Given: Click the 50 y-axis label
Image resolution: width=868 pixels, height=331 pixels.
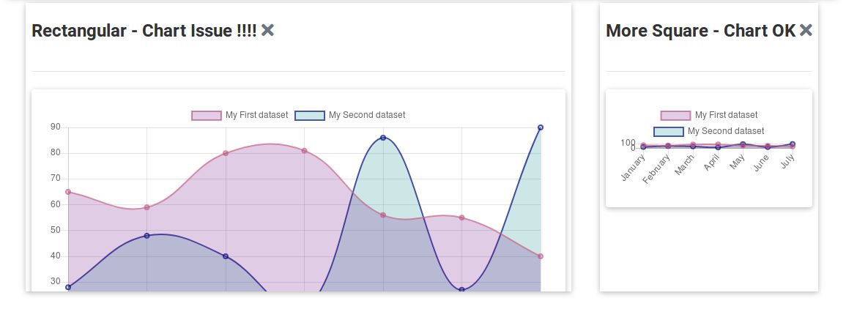Looking at the screenshot, I should 56,230.
